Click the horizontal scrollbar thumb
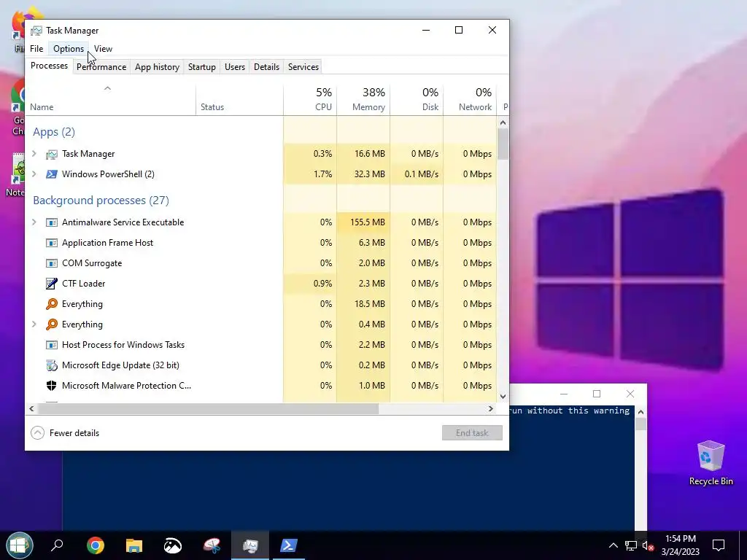 click(x=208, y=408)
